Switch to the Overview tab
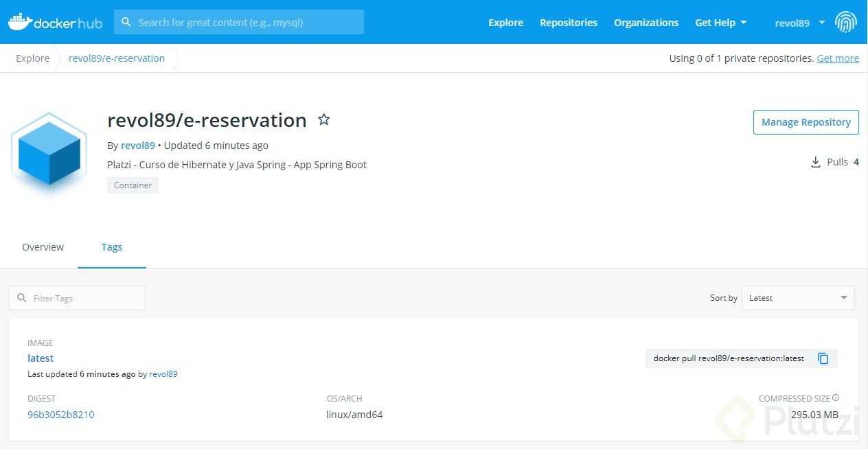 point(43,246)
